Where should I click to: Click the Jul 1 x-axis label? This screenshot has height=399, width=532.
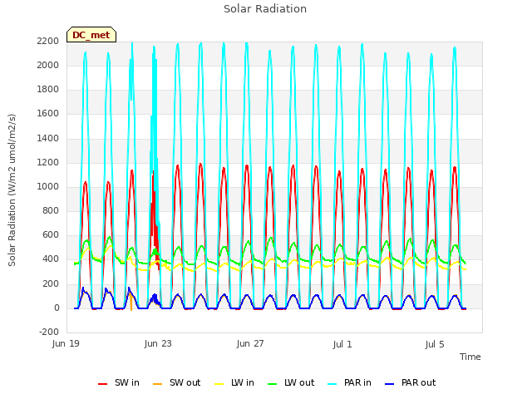342,344
